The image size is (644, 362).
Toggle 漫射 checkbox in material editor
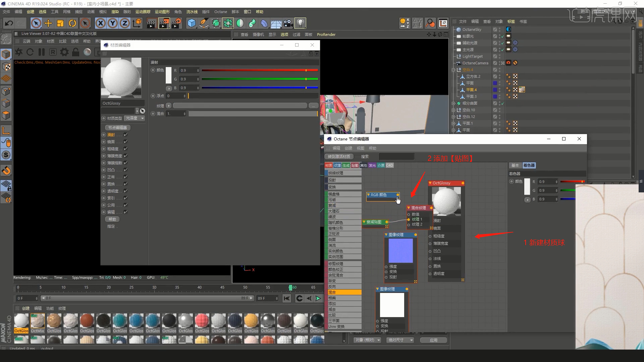click(x=125, y=134)
